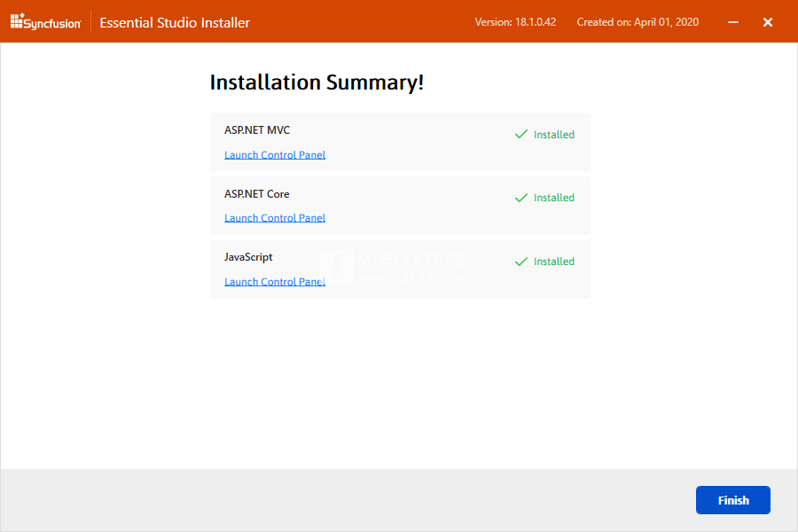Click "Created on: April 01, 2020" text

point(638,22)
